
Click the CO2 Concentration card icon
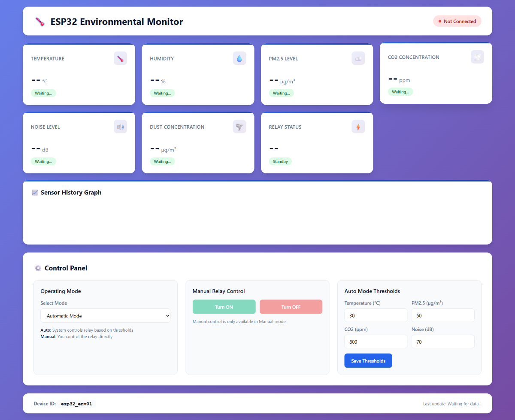477,57
